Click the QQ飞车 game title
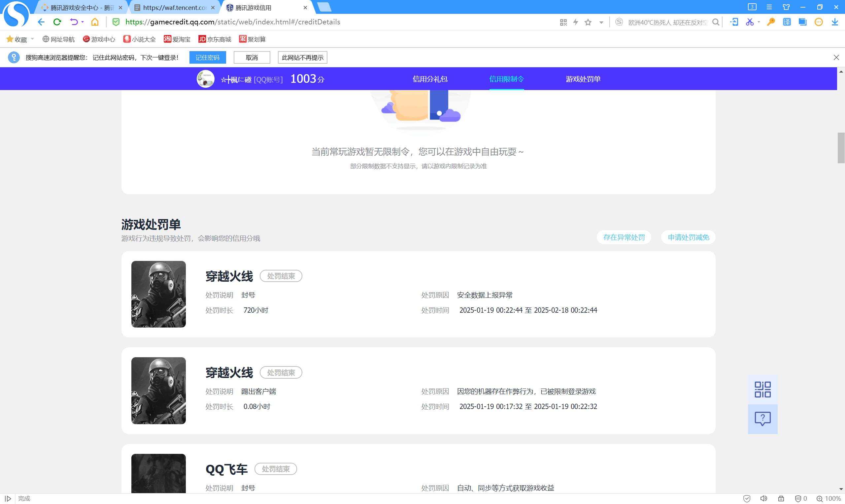Viewport: 845px width, 504px height. click(227, 469)
